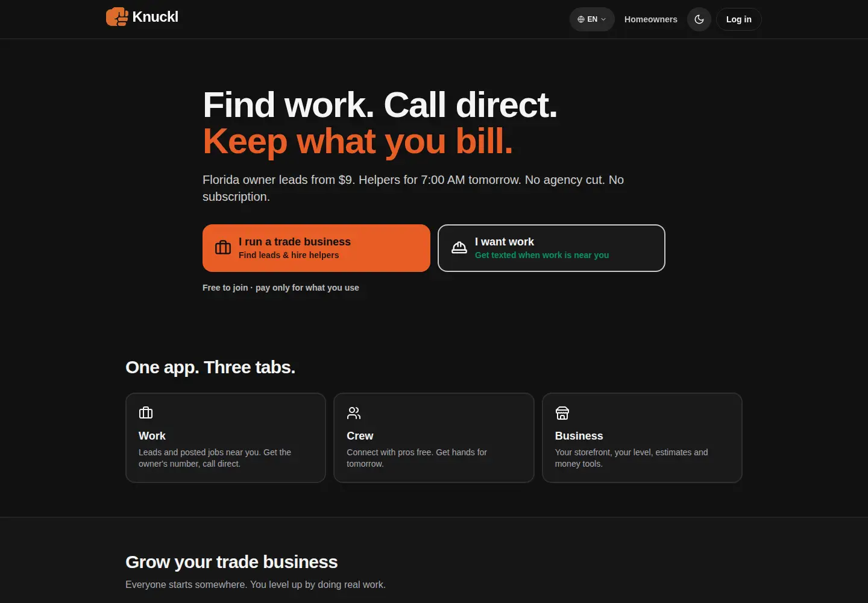The width and height of the screenshot is (868, 603).
Task: Open the EN language dropdown
Action: (x=592, y=19)
